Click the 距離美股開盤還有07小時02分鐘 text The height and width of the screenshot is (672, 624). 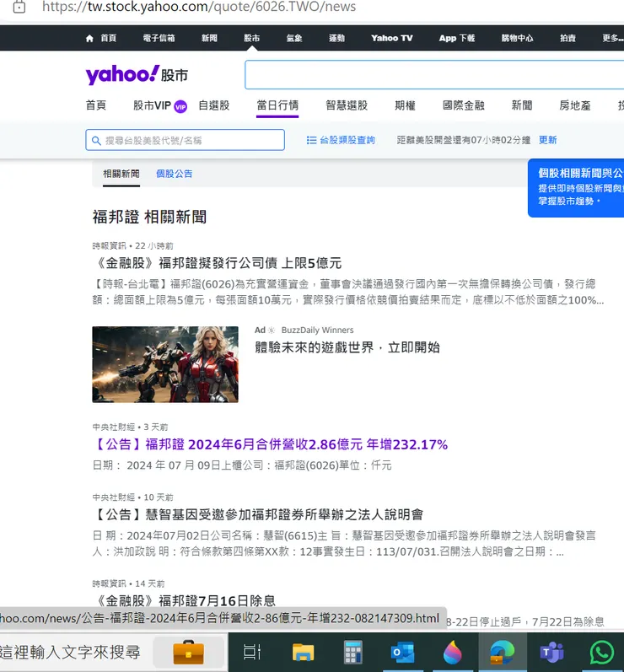click(x=464, y=140)
